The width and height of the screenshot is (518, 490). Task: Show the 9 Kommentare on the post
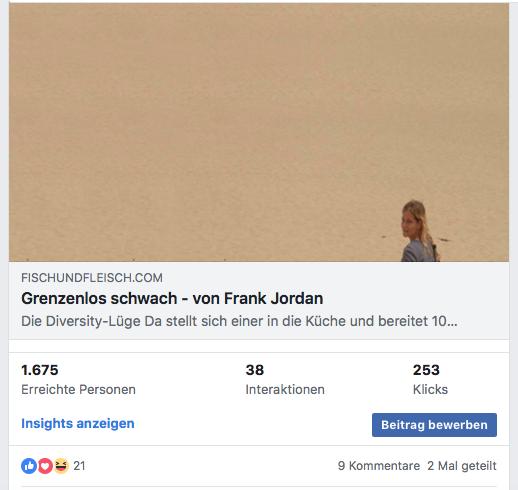click(379, 466)
